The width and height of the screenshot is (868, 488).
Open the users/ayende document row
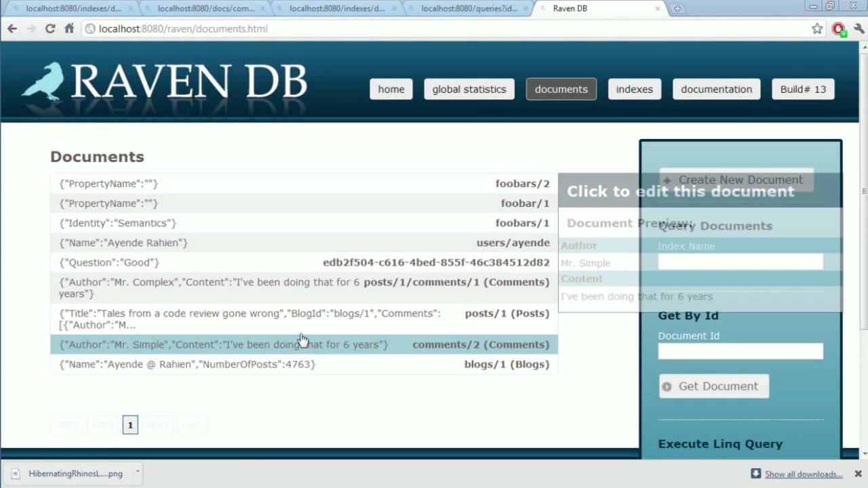coord(304,243)
